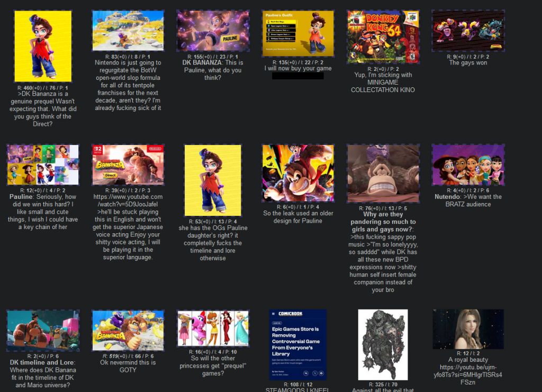Click stats 'R: 325 / I: 70'
542x392 pixels.
point(383,385)
